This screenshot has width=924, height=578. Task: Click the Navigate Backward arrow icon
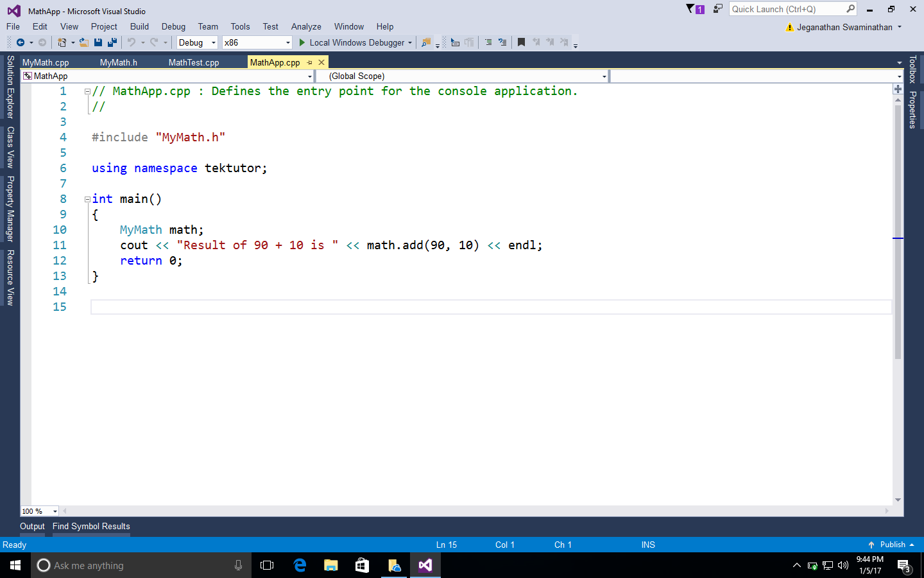coord(21,42)
